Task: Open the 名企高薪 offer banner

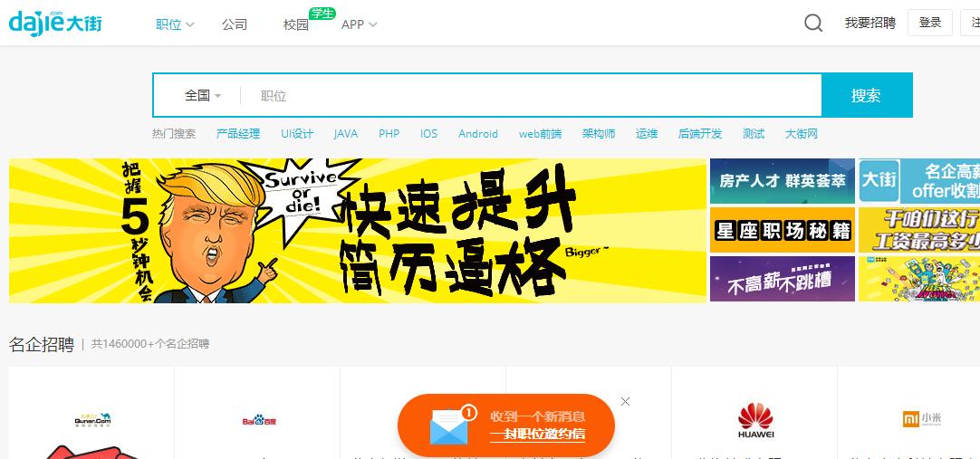Action: [919, 181]
